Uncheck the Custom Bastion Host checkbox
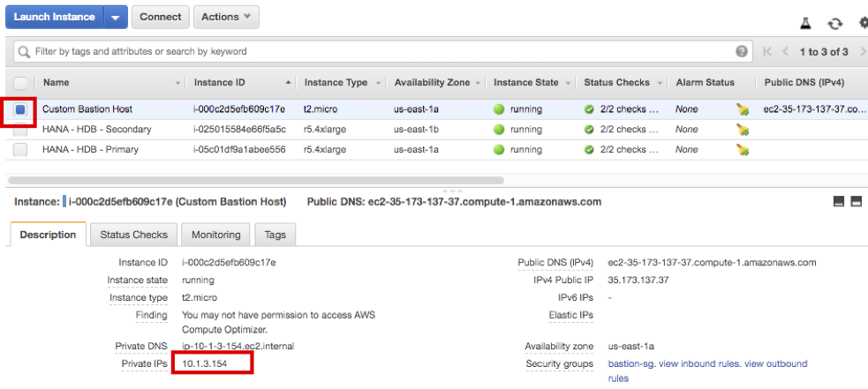 [x=20, y=109]
